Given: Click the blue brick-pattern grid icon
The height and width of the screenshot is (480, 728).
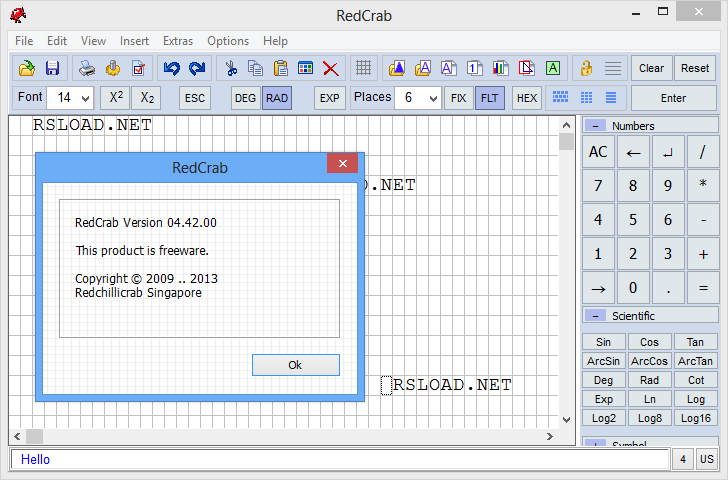Looking at the screenshot, I should tap(560, 97).
